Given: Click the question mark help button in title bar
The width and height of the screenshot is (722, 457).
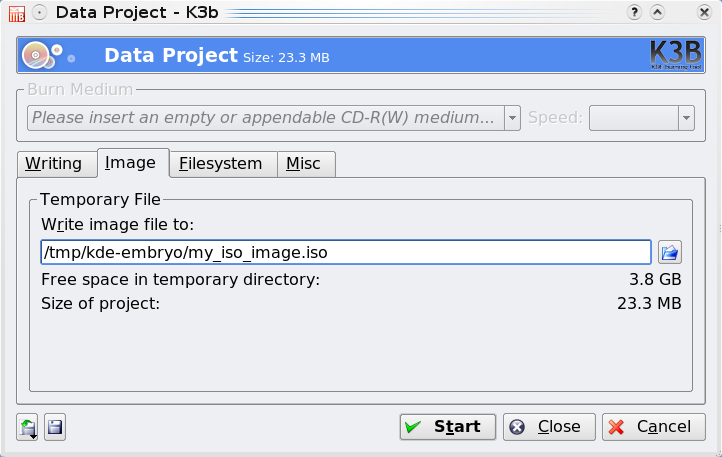Looking at the screenshot, I should pos(634,13).
